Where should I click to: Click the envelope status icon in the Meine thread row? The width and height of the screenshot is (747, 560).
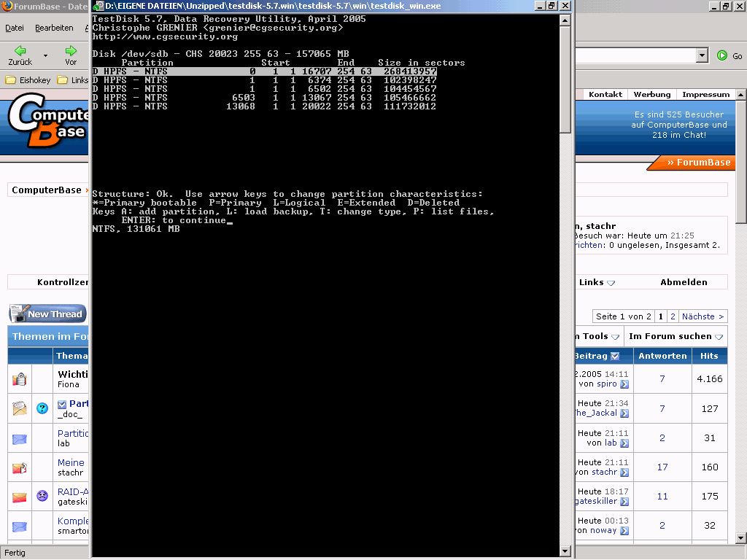(x=20, y=468)
